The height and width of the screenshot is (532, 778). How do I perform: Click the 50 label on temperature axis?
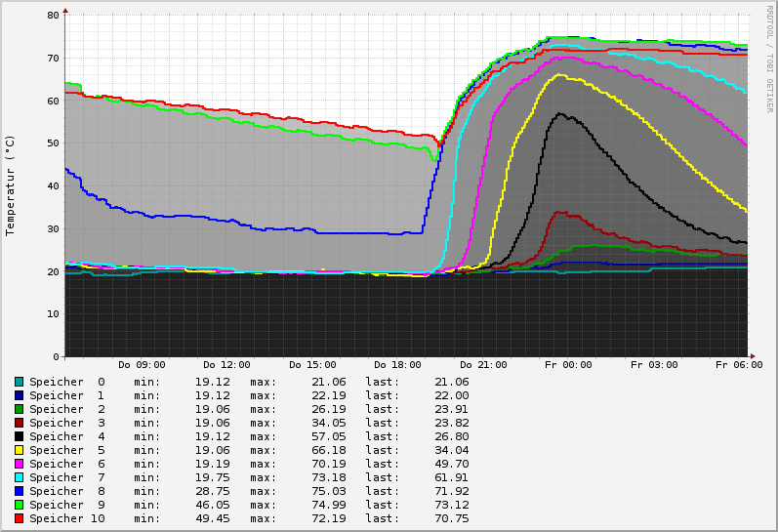(x=55, y=143)
